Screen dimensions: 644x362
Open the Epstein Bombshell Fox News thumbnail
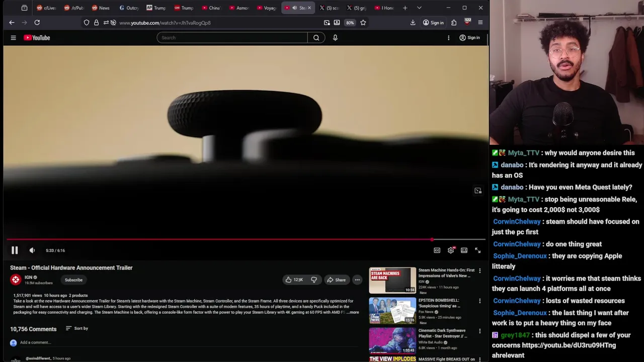[x=392, y=311]
